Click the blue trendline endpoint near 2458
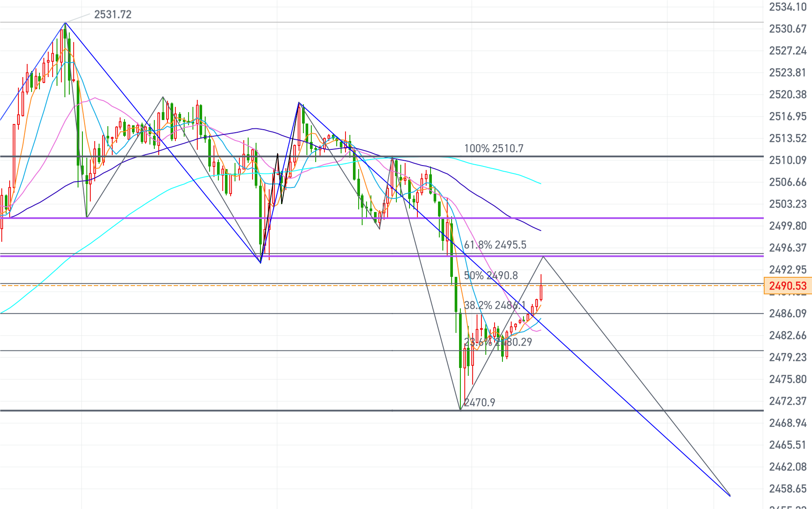 coord(730,495)
